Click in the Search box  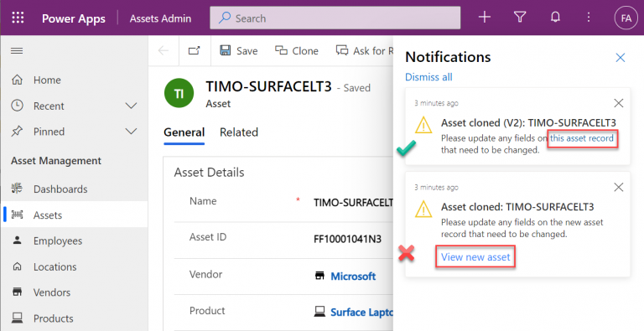(x=335, y=18)
